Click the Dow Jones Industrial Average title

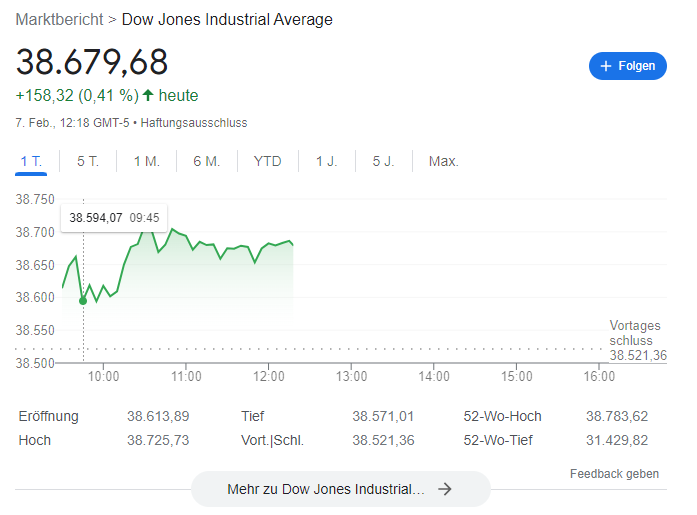227,20
